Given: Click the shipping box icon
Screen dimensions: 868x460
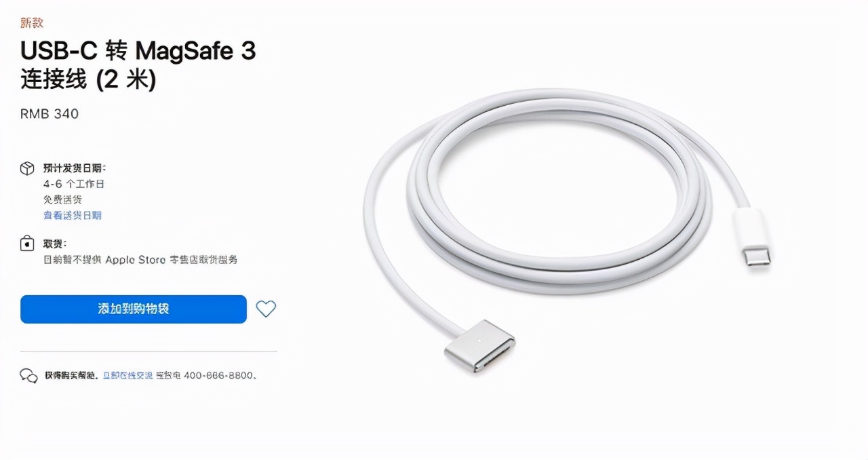Looking at the screenshot, I should click(x=27, y=168).
